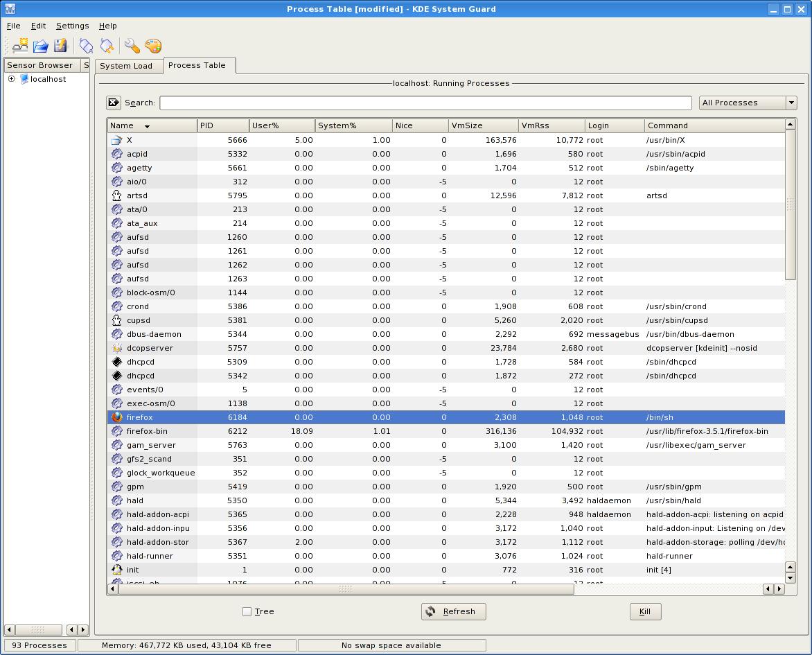Open the Help menu

pos(107,26)
